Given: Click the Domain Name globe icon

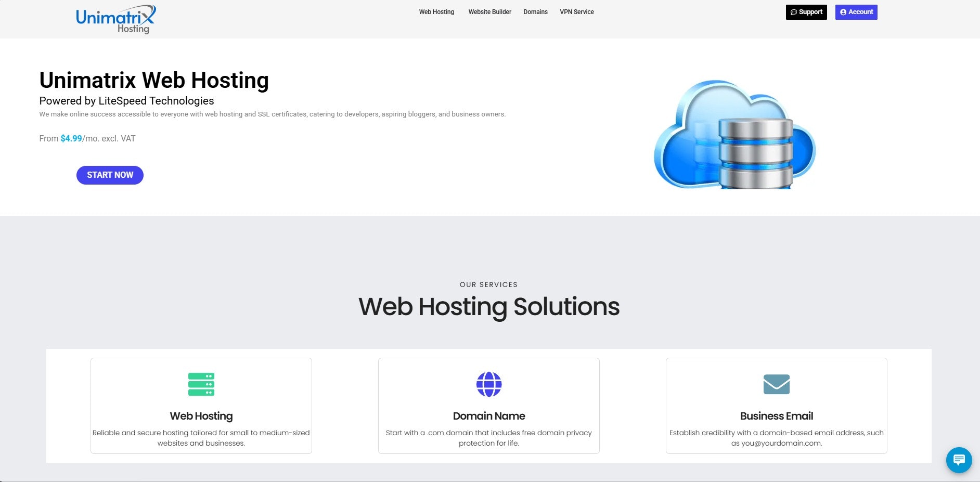Looking at the screenshot, I should pyautogui.click(x=488, y=384).
